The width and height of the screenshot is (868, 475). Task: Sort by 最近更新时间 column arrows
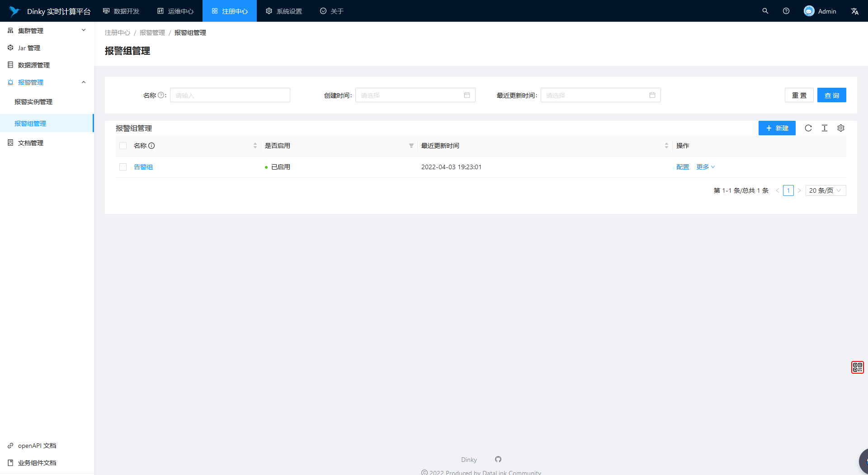point(666,146)
